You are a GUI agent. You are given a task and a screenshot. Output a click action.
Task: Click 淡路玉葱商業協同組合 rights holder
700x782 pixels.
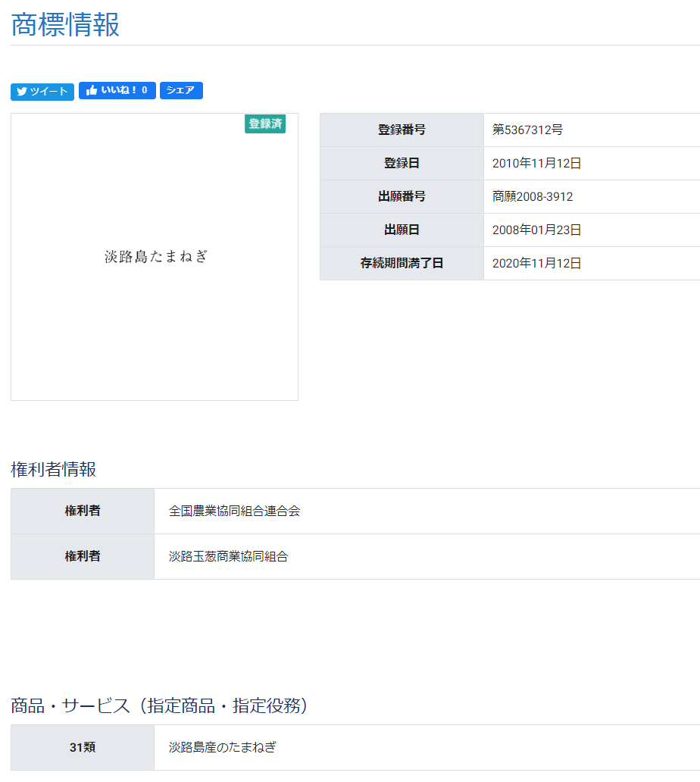[x=228, y=557]
